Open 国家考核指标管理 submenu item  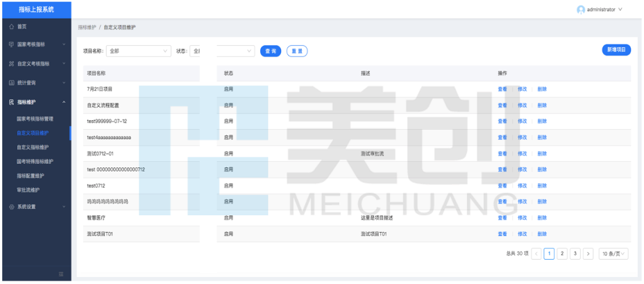click(35, 119)
